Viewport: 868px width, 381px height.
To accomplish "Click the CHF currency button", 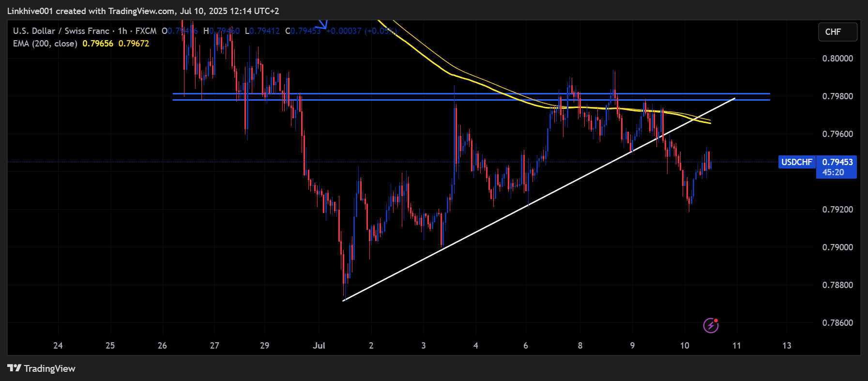I will click(x=838, y=32).
